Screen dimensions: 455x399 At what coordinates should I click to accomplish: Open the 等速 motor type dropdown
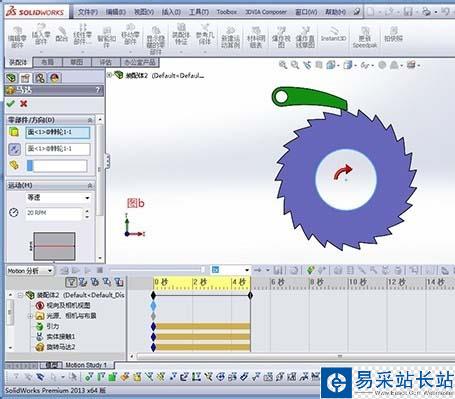click(58, 198)
